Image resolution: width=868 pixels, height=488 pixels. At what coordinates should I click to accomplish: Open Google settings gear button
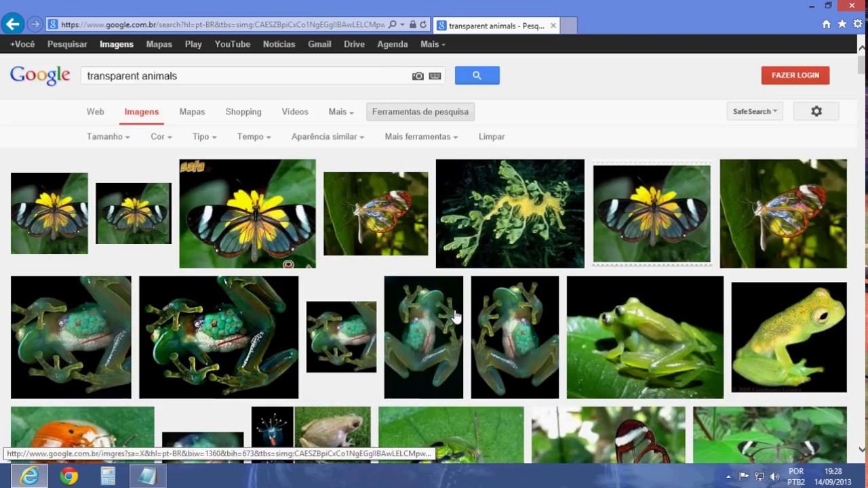click(x=816, y=111)
